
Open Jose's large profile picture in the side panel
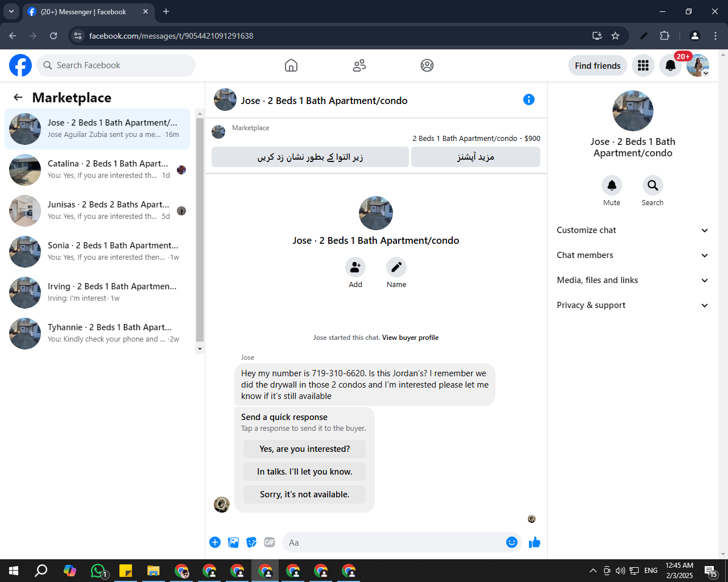coord(633,111)
